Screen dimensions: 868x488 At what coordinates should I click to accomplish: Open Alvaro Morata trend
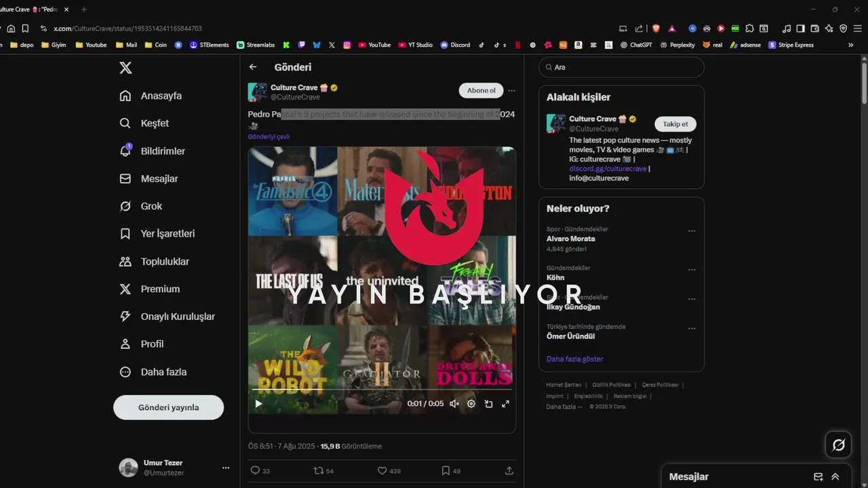coord(571,239)
